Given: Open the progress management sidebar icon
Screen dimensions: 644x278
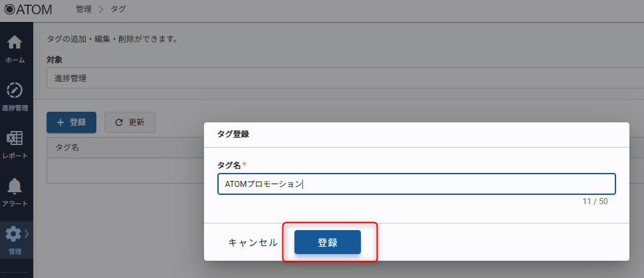Looking at the screenshot, I should (15, 96).
